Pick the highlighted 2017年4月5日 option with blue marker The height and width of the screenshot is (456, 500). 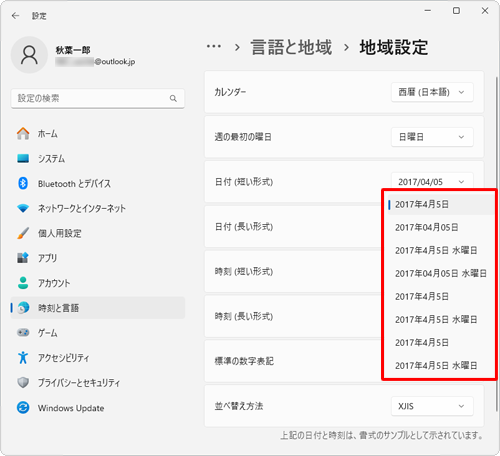440,204
